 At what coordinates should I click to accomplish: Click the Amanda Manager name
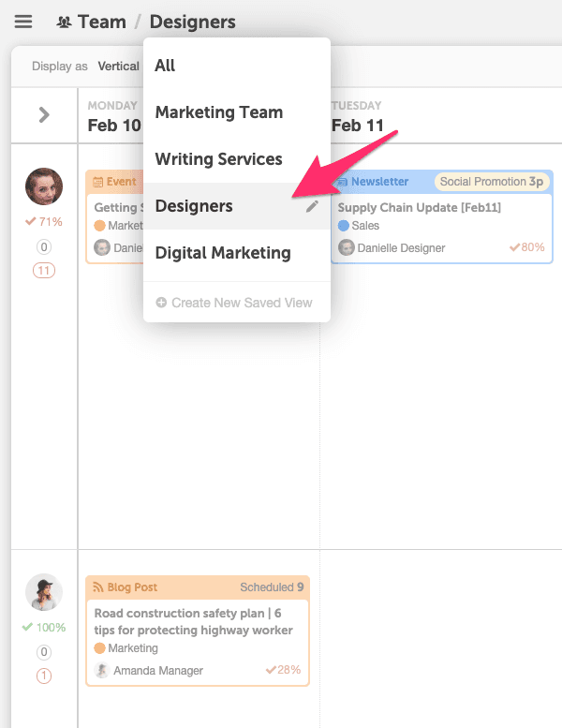pyautogui.click(x=158, y=671)
